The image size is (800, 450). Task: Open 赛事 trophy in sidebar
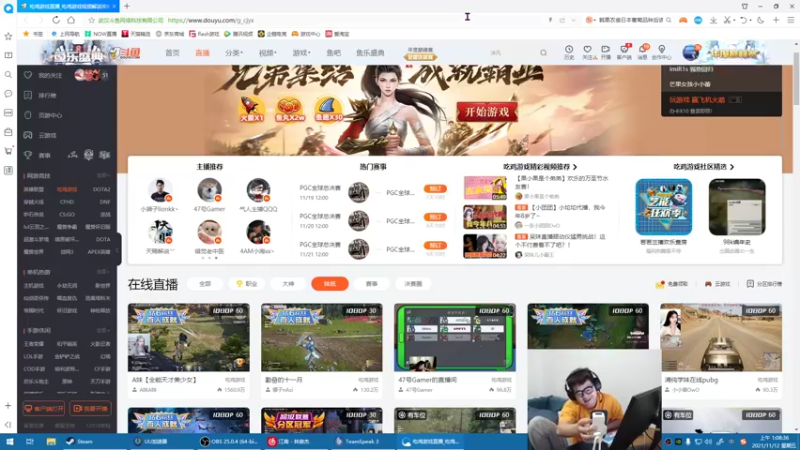[28, 155]
